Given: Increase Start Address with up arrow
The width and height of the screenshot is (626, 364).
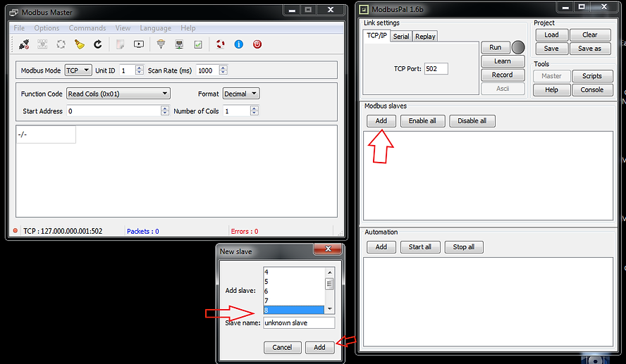Looking at the screenshot, I should click(165, 108).
